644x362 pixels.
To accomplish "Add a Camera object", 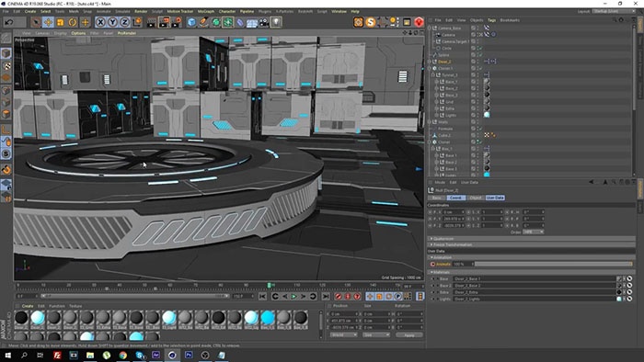I will [264, 22].
